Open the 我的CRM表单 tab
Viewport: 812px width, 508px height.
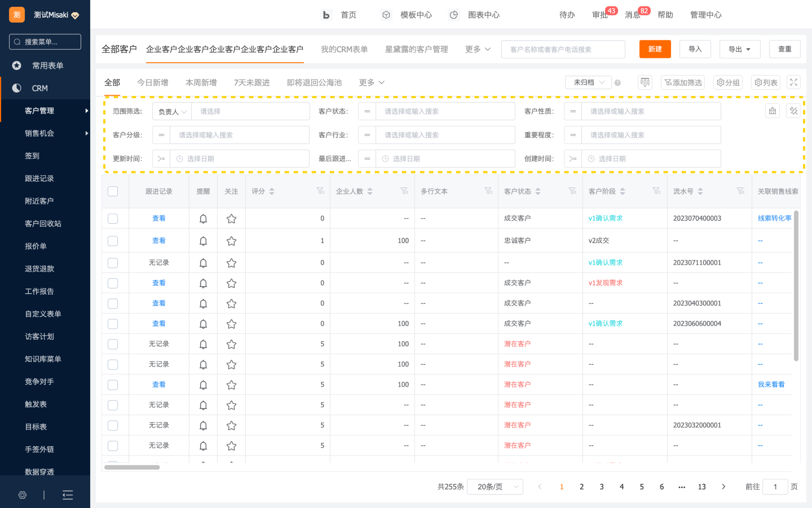pos(344,49)
